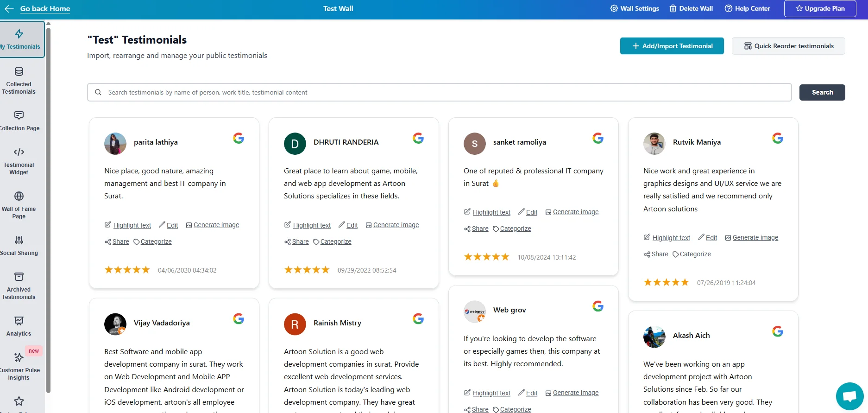Viewport: 868px width, 413px height.
Task: Click Categorize on parita lathiya's testimonial
Action: point(156,241)
